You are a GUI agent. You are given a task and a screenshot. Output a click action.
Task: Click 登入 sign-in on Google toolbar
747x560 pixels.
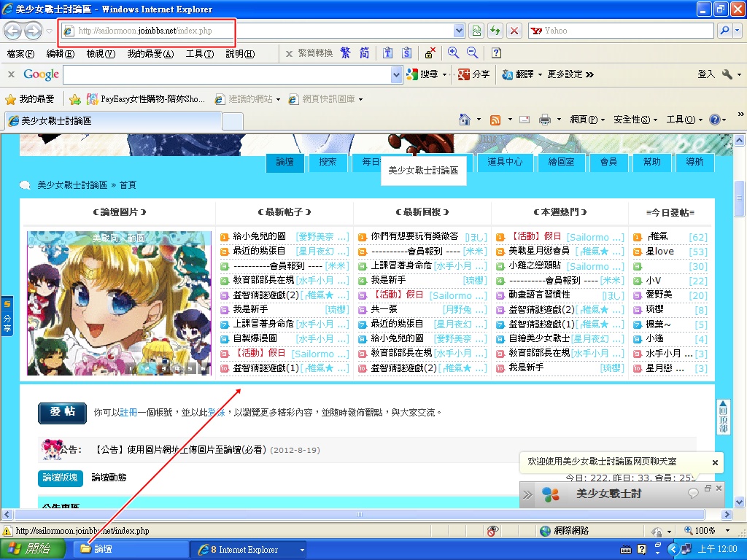(706, 74)
